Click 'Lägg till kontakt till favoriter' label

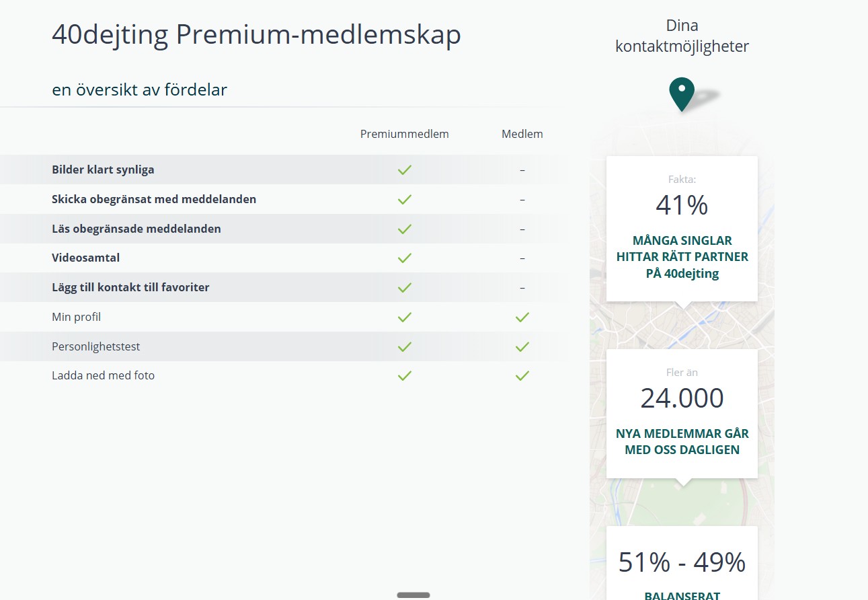130,287
